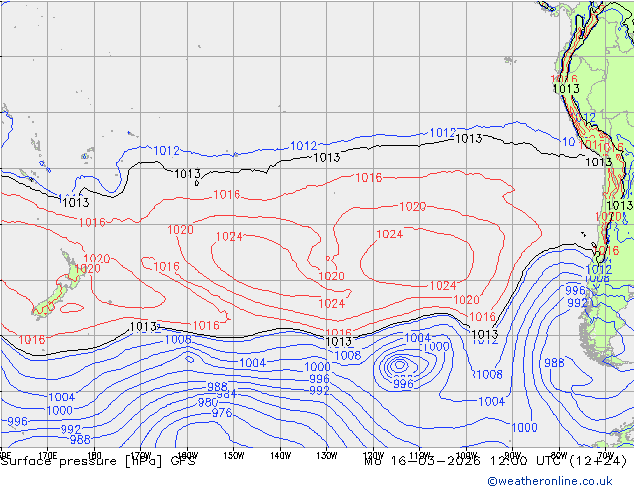Select the 170E longitude axis label
The image size is (634, 490).
point(48,454)
